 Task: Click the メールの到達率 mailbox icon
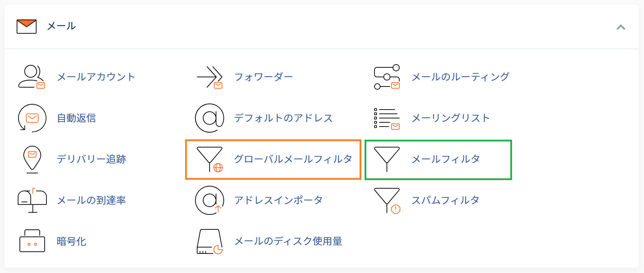[32, 200]
